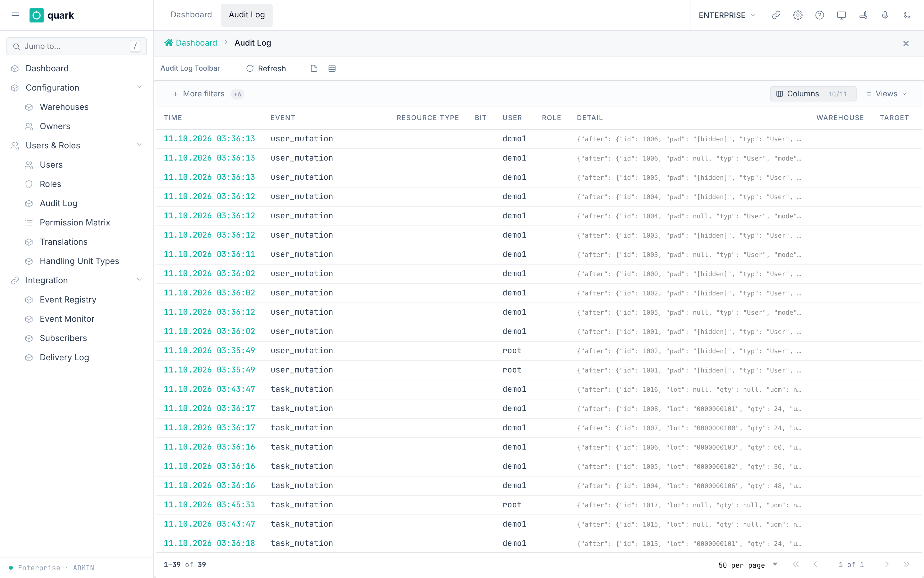Toggle the hamburger sidebar menu
This screenshot has width=924, height=578.
(x=15, y=15)
